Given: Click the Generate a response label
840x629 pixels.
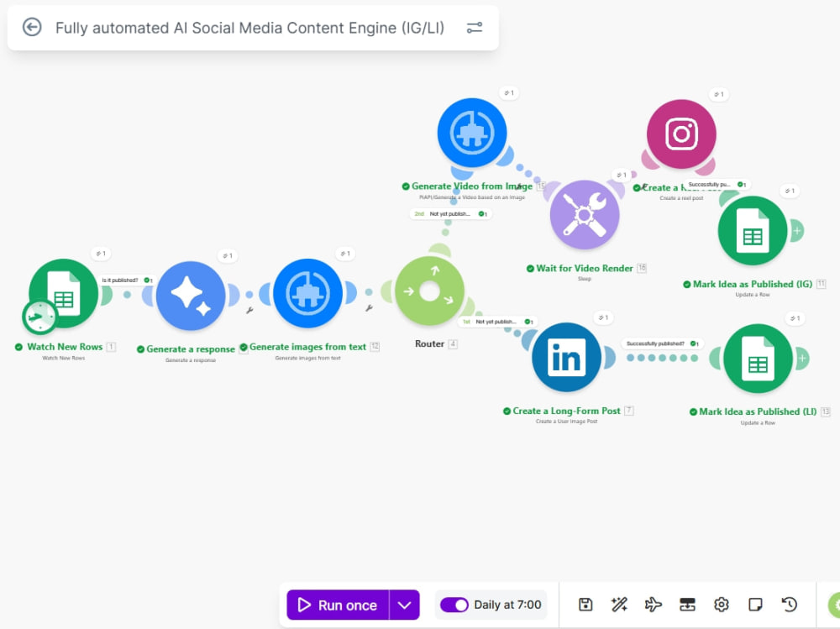Looking at the screenshot, I should pos(190,349).
